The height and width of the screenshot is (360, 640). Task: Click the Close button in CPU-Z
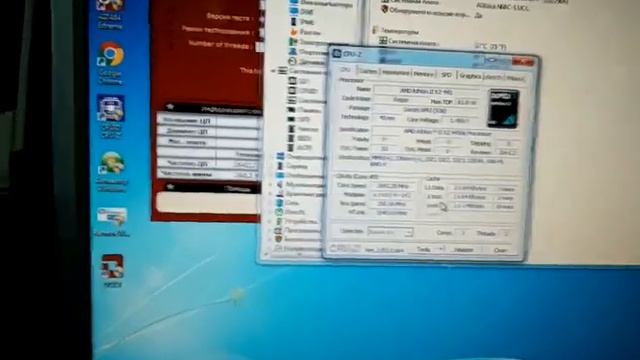coord(501,250)
